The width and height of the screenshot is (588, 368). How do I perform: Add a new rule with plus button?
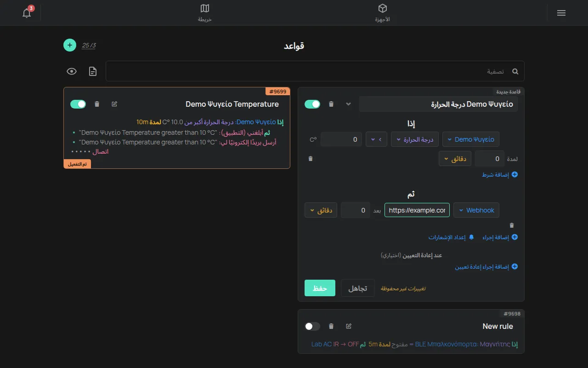click(x=69, y=45)
